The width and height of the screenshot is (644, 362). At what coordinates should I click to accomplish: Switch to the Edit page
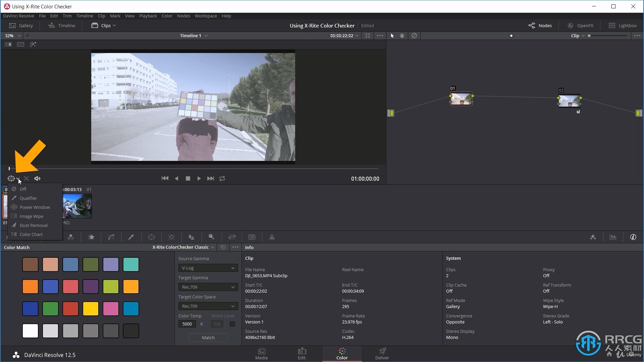coord(302,354)
